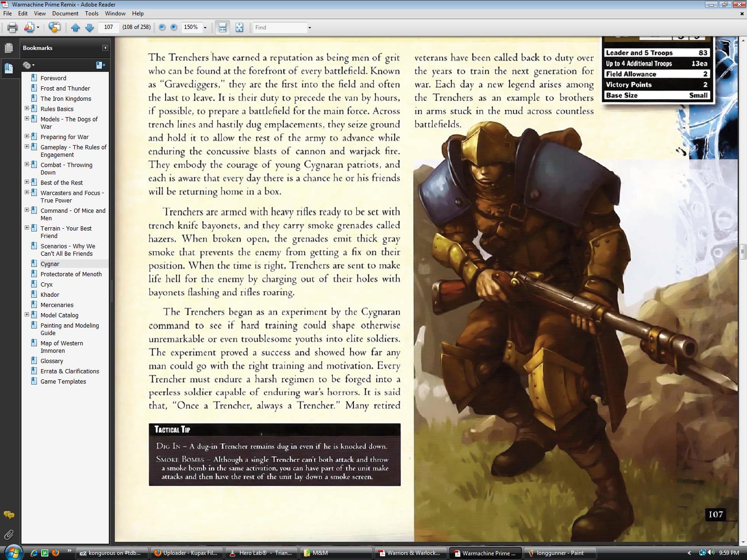Open the collaborate dropdown arrow

coord(38,28)
